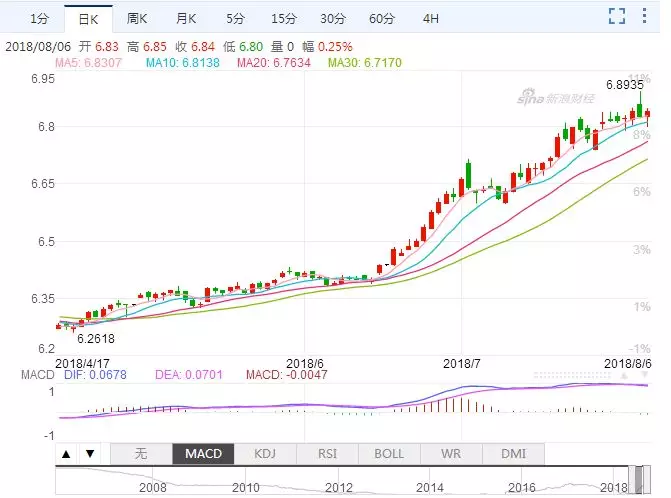This screenshot has height=498, width=671.
Task: Select the 30分 interval tab
Action: click(x=333, y=18)
